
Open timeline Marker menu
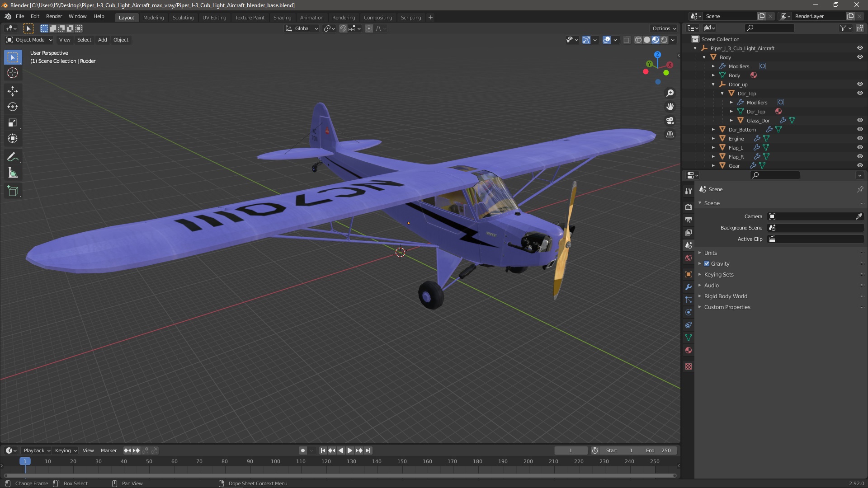(108, 450)
